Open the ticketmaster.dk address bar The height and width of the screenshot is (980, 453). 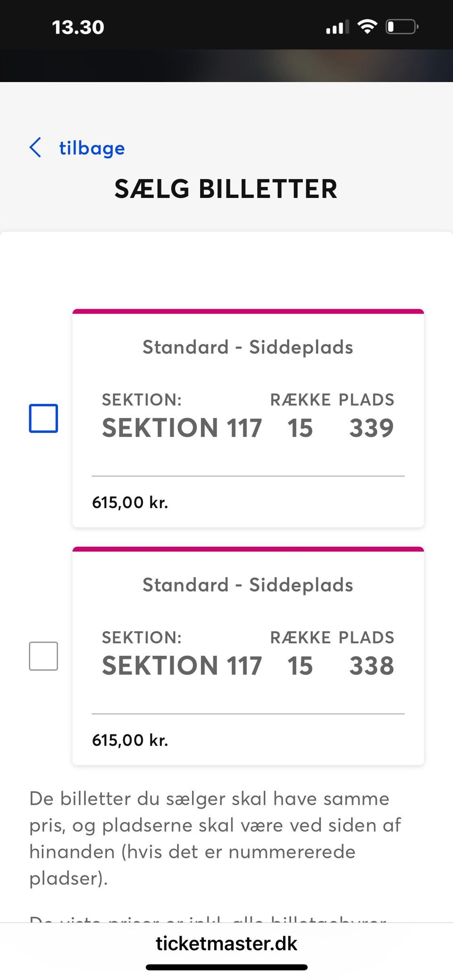point(226,943)
